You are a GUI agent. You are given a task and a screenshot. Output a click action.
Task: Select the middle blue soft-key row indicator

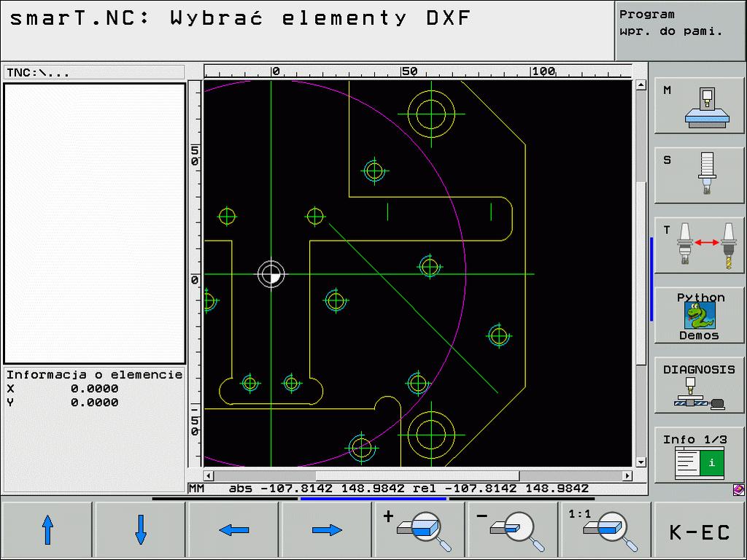point(373,499)
